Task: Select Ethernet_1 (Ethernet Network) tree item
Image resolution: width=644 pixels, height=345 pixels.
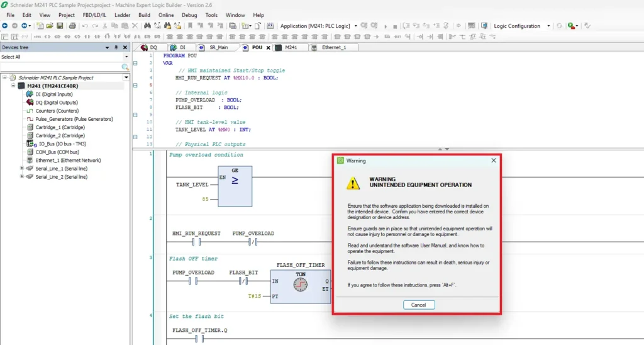Action: pos(68,160)
